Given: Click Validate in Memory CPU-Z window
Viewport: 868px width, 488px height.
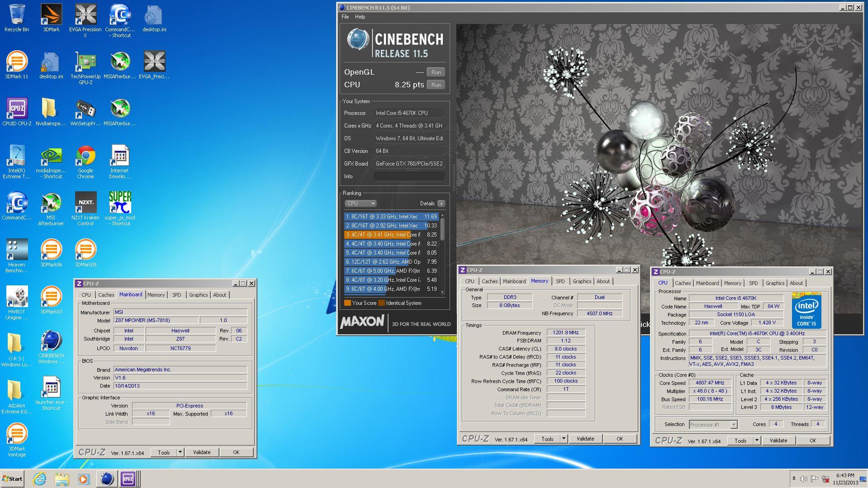Looking at the screenshot, I should click(x=585, y=439).
